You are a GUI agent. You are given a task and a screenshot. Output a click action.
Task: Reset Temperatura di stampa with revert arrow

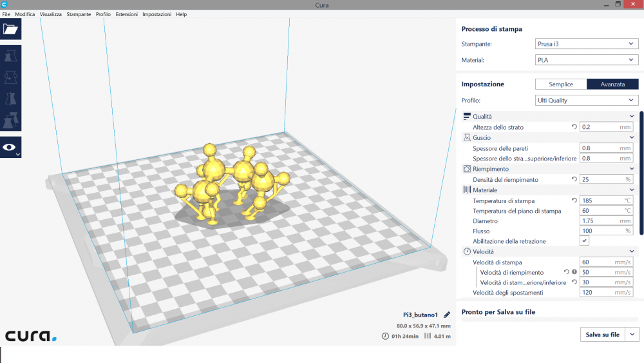[x=574, y=201]
